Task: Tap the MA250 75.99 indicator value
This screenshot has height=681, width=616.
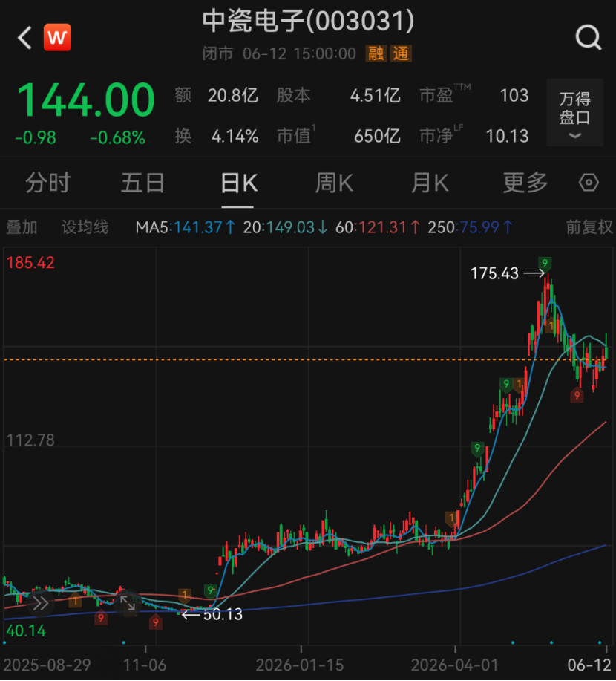Action: pyautogui.click(x=470, y=227)
